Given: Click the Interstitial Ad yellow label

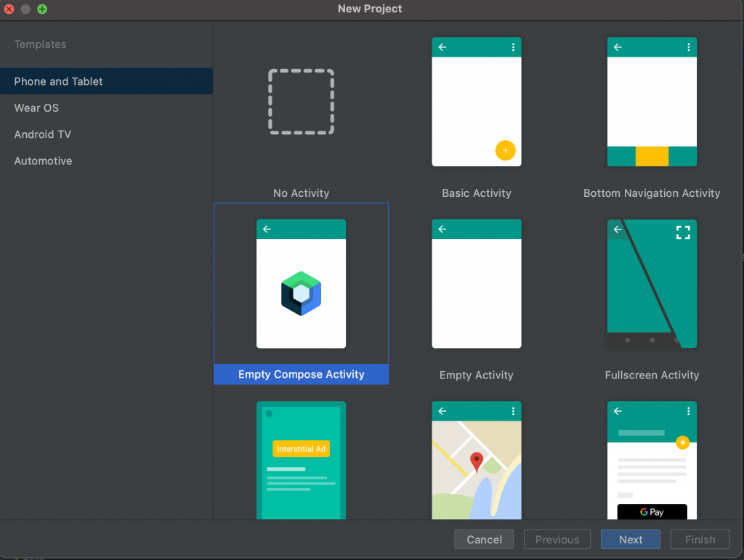Looking at the screenshot, I should pyautogui.click(x=302, y=449).
